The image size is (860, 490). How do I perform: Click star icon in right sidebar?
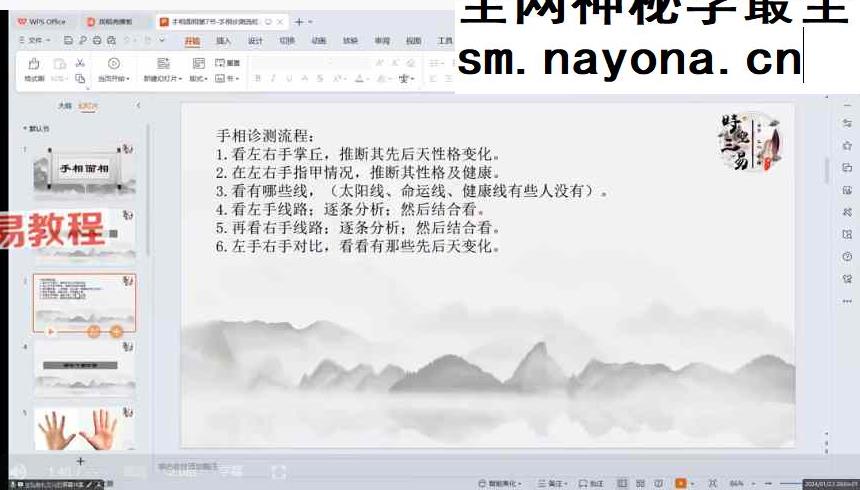tap(847, 145)
